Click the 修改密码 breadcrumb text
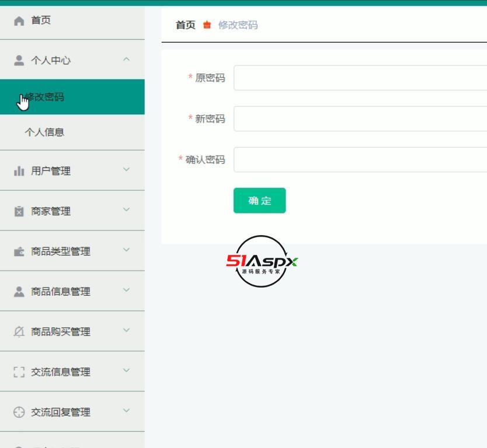This screenshot has height=448, width=487. (x=238, y=25)
